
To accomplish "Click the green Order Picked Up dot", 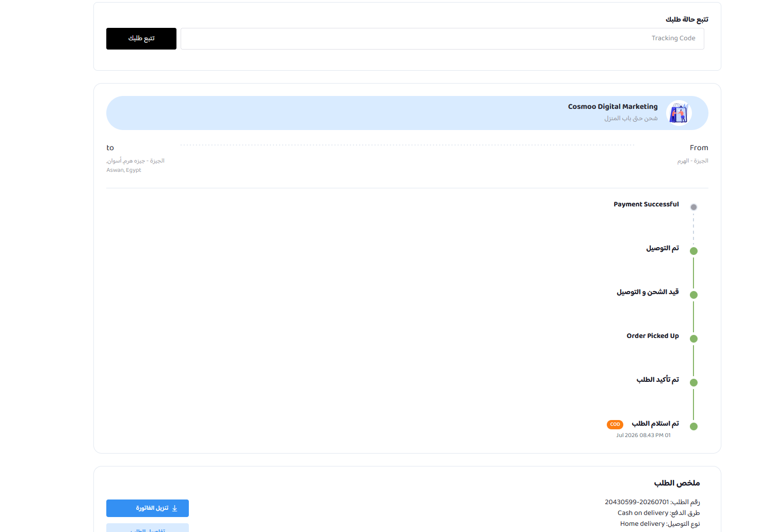I will [x=693, y=338].
